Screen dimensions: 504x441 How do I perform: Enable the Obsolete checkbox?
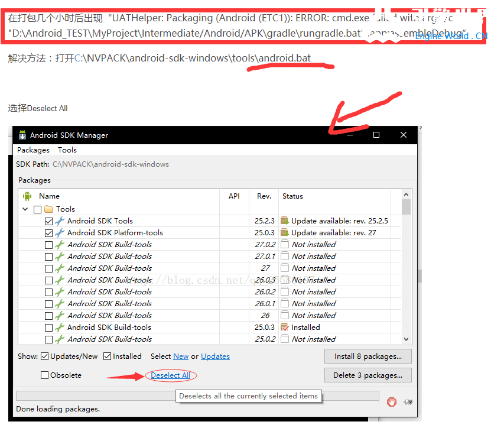tap(45, 375)
